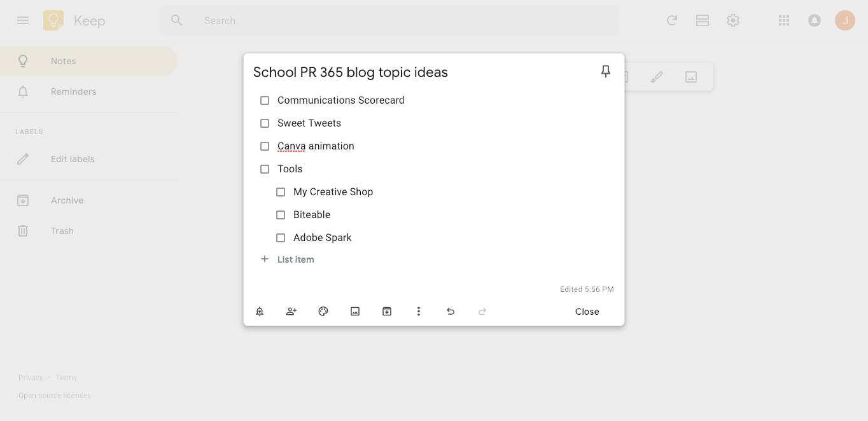Screen dimensions: 868x421
Task: Add an image to the note
Action: [x=355, y=312]
